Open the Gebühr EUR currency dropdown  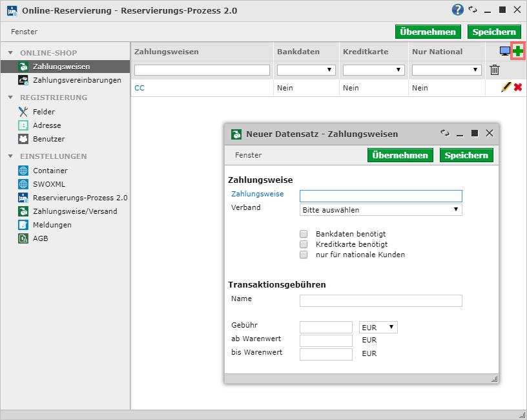click(x=378, y=327)
